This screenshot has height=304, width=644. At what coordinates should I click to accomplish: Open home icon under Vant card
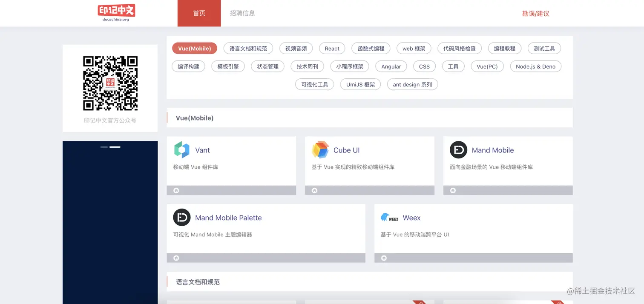pos(176,190)
